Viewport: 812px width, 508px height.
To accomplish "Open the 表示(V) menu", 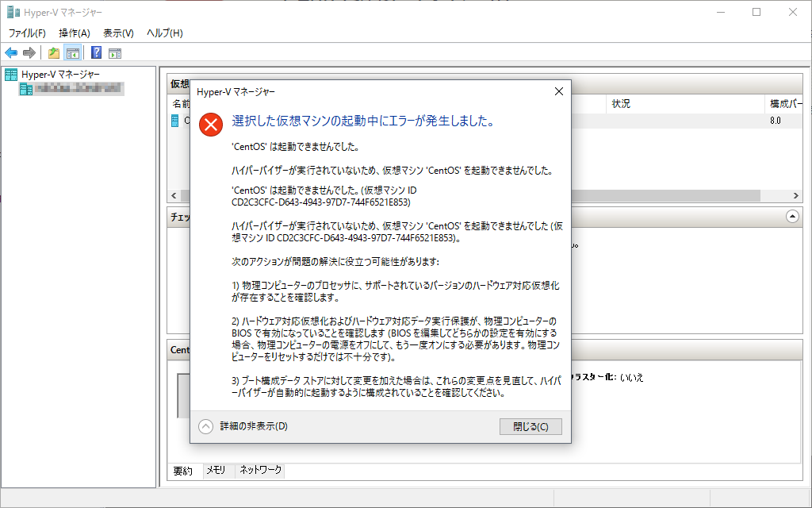I will (x=119, y=33).
